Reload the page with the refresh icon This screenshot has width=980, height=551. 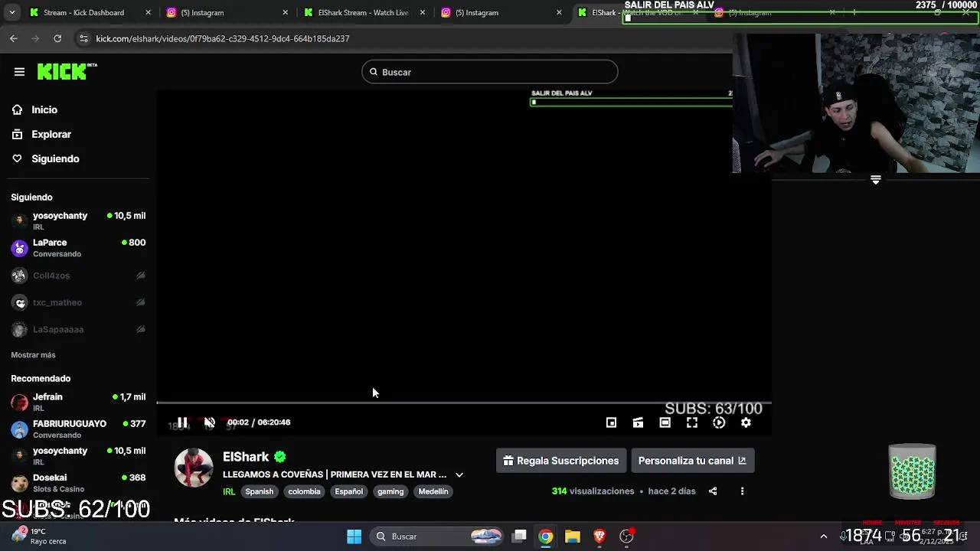point(57,38)
